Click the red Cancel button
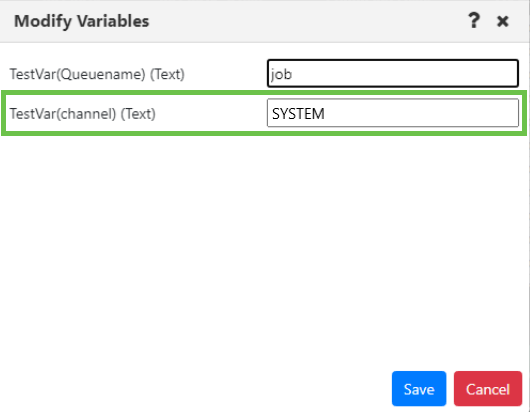530x412 pixels. 488,389
